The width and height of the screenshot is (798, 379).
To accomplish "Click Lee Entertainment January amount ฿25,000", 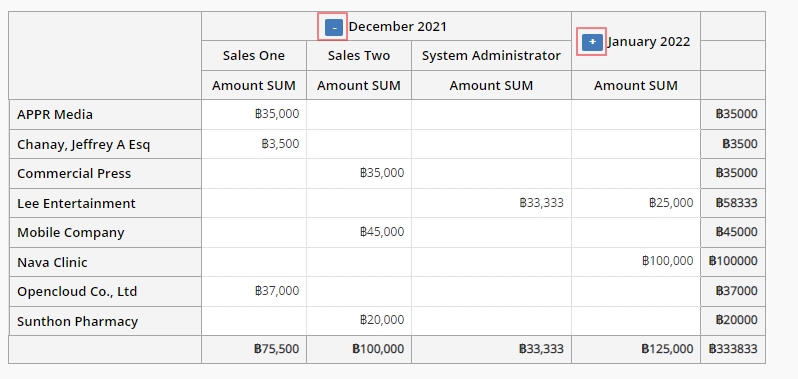I will [x=636, y=203].
